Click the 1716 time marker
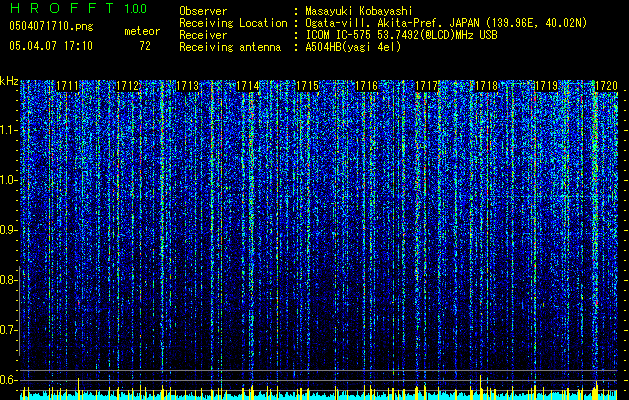The width and height of the screenshot is (629, 400). [x=367, y=86]
